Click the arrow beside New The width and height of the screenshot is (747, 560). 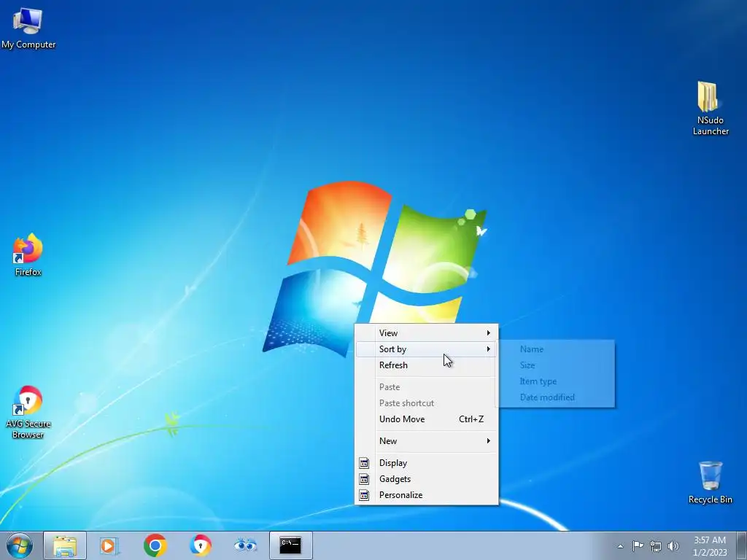coord(488,441)
